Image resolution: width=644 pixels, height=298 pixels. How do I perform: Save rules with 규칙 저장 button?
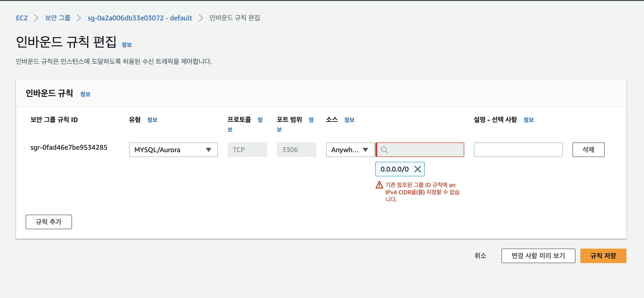(603, 256)
